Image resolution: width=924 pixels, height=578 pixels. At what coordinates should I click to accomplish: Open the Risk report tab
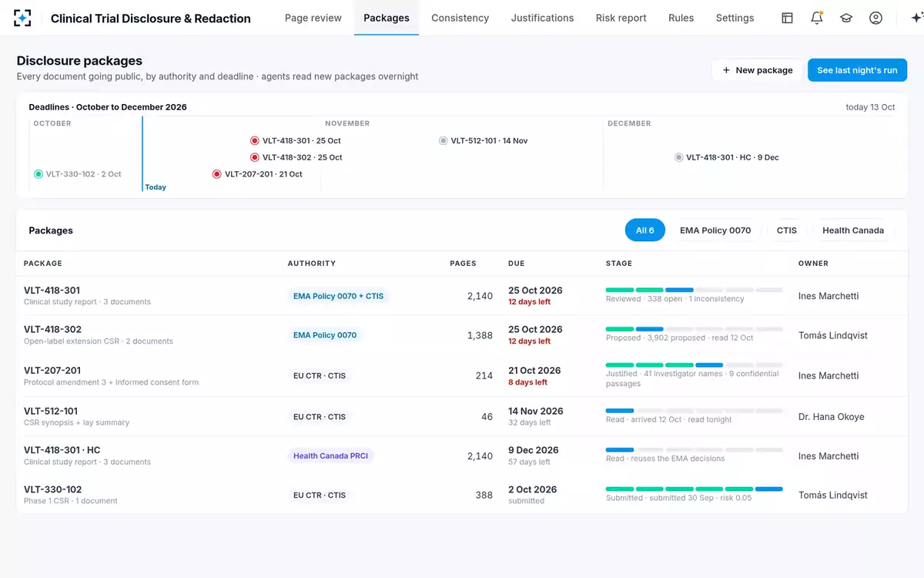(x=621, y=18)
